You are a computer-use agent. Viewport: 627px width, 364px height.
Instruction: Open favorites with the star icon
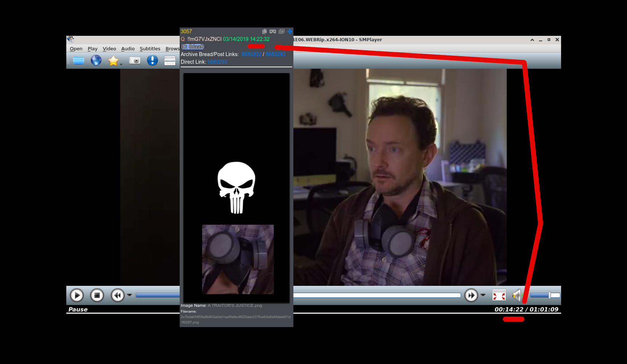point(113,60)
